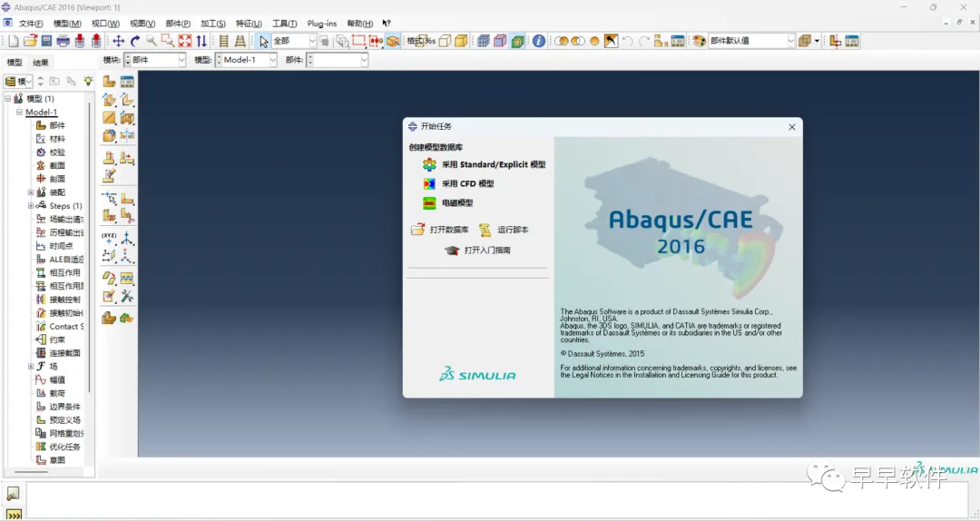Open the translucency cube dropdown arrow

click(817, 41)
